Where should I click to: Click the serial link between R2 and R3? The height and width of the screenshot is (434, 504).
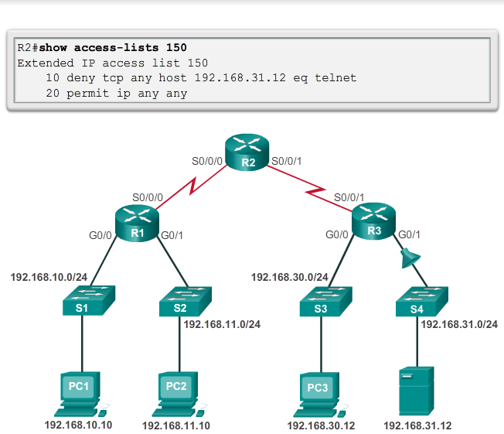pos(315,190)
